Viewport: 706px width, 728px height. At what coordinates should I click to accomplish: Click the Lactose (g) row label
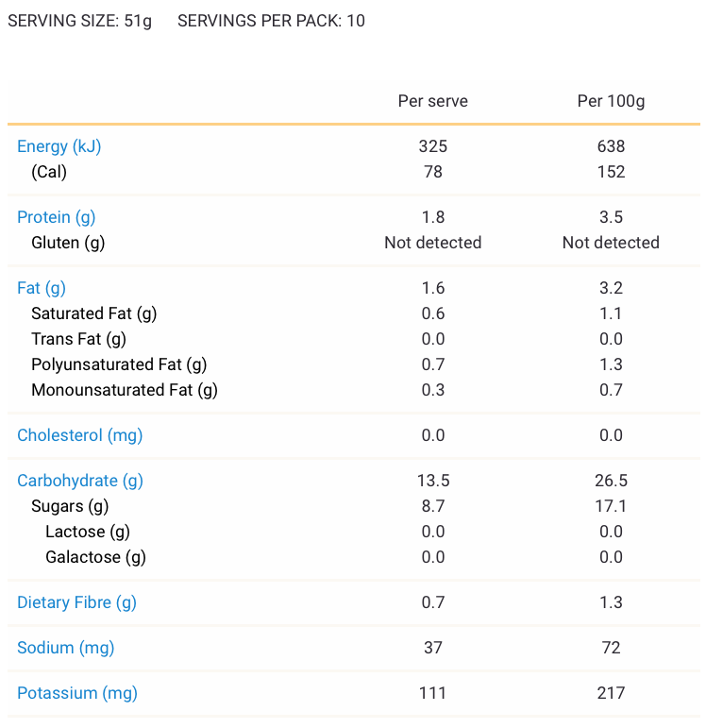[x=87, y=532]
